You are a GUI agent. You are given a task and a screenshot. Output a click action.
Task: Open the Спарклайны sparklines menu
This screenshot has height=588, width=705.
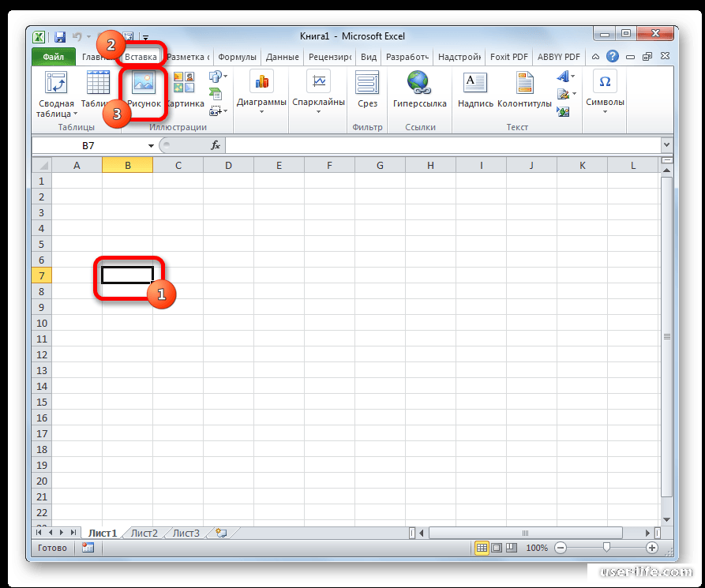pyautogui.click(x=318, y=92)
